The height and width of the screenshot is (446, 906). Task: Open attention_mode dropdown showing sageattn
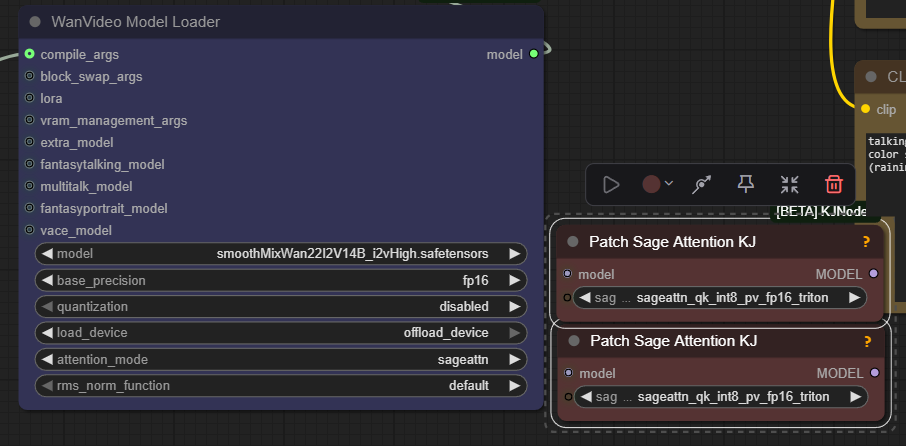[281, 359]
